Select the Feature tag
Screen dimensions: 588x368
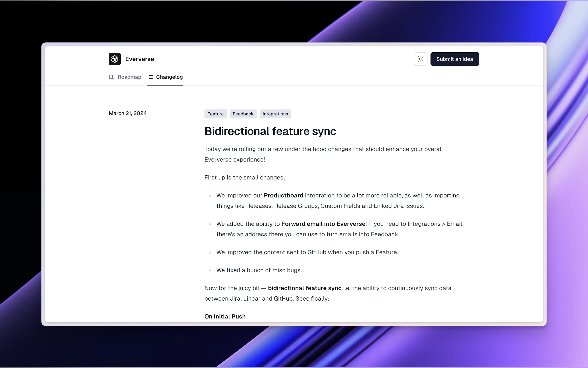(x=215, y=114)
